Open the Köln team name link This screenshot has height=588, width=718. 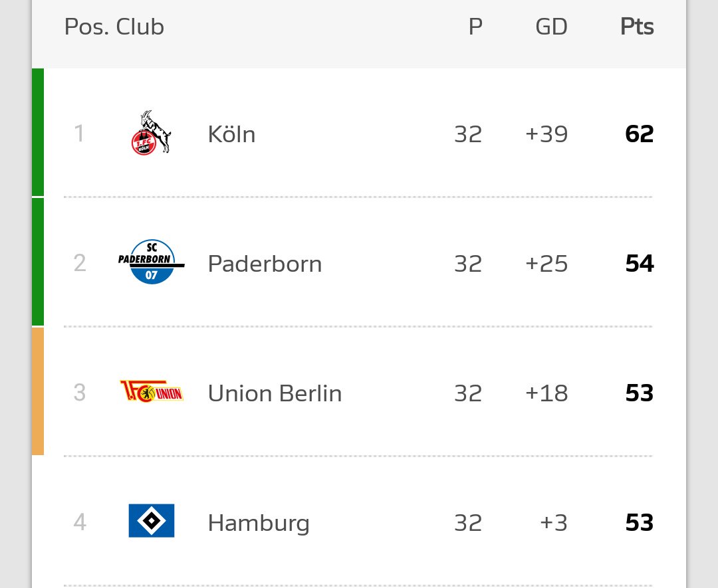click(231, 135)
